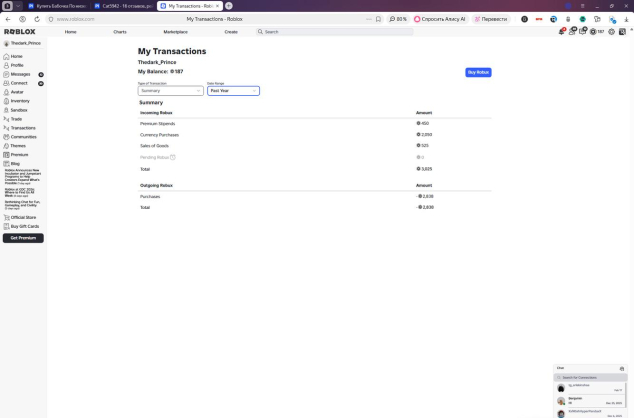Open the Trade page in sidebar
The height and width of the screenshot is (418, 634).
(16, 118)
